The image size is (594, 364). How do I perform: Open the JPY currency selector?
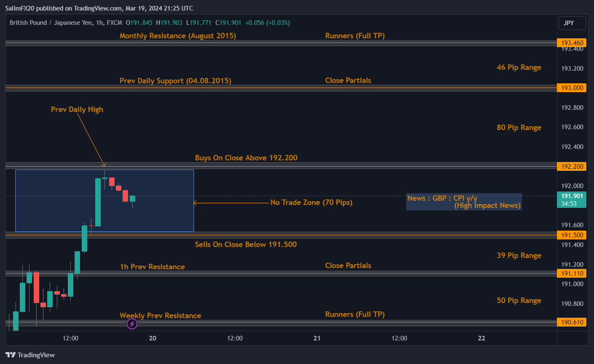point(572,23)
